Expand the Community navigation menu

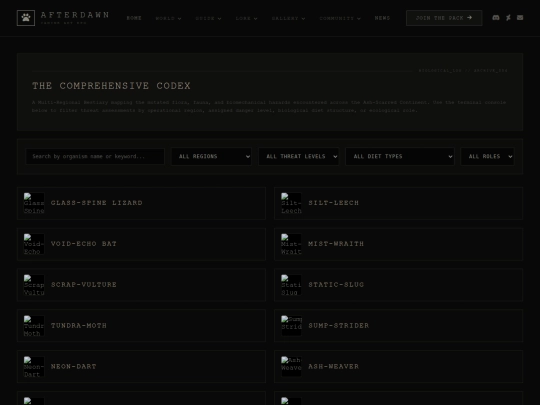pyautogui.click(x=340, y=18)
